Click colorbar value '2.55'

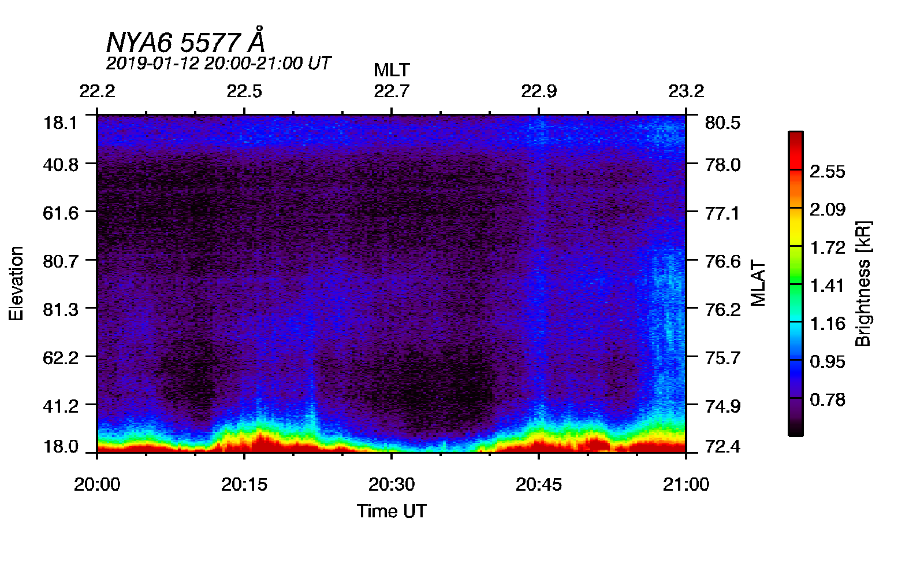[x=828, y=172]
